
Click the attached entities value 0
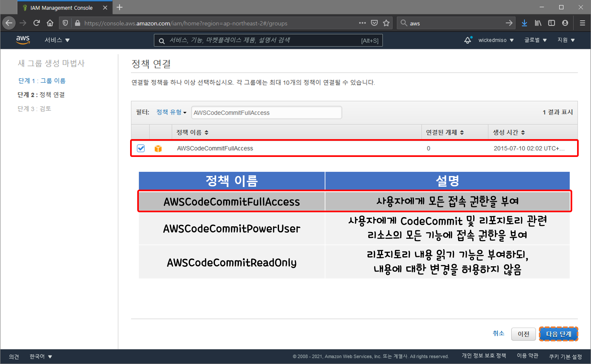(x=429, y=148)
